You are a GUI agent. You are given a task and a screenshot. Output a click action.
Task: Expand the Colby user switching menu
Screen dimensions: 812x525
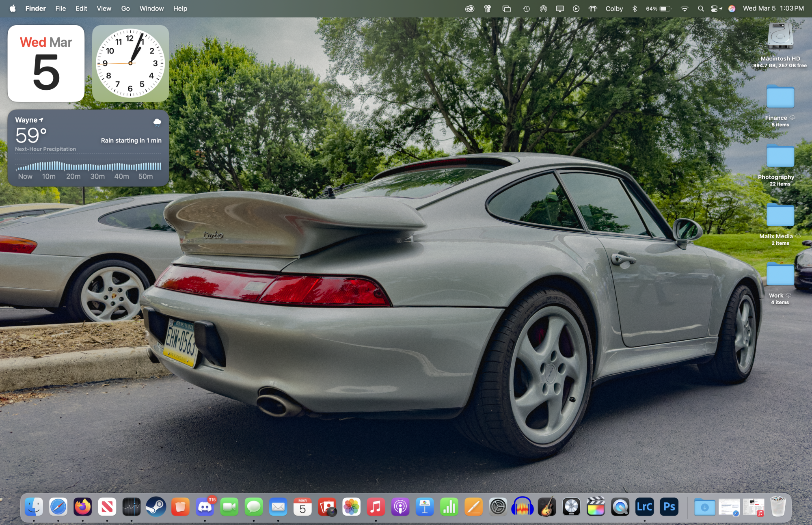614,9
